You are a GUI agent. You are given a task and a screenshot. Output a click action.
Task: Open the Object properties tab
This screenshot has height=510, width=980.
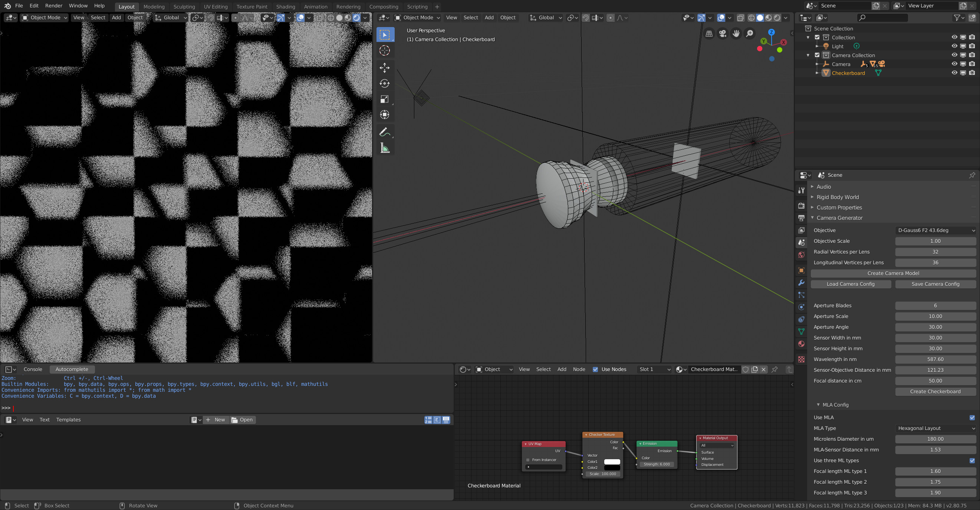pos(801,270)
